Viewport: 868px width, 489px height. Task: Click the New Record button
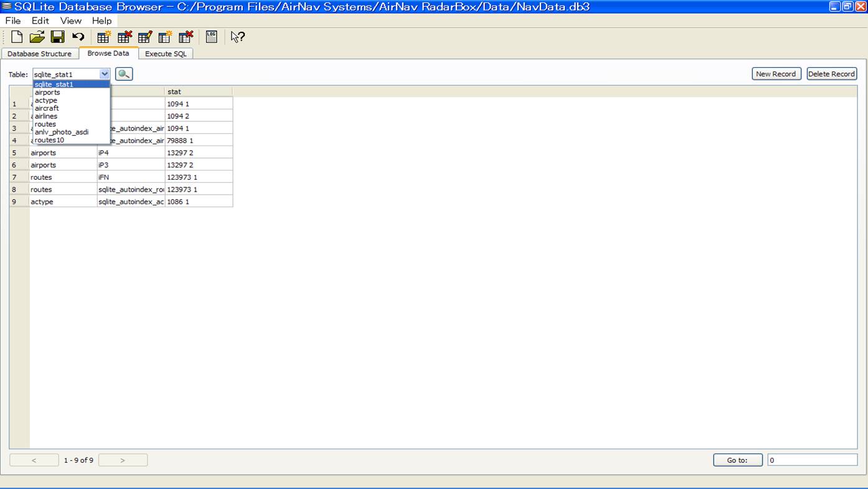point(776,74)
